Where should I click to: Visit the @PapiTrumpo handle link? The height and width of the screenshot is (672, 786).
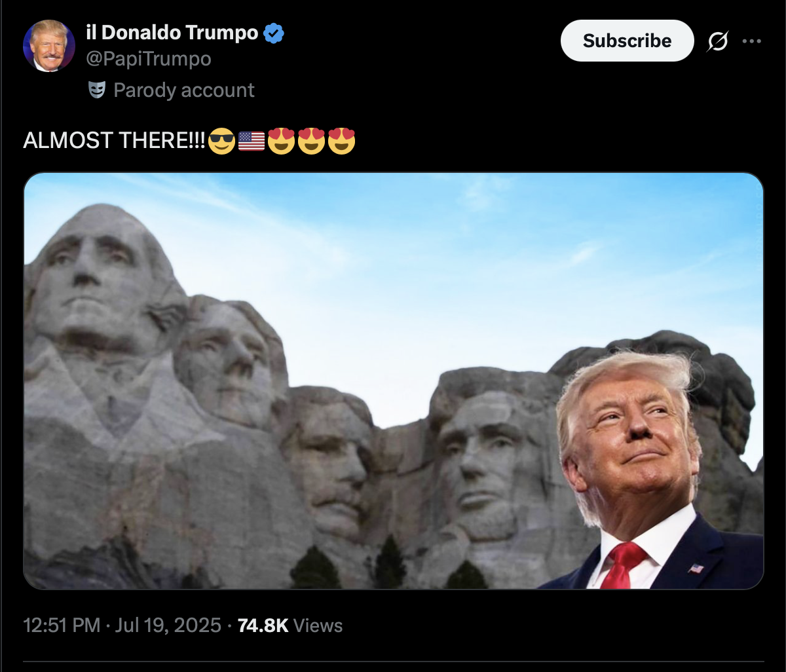coord(149,59)
